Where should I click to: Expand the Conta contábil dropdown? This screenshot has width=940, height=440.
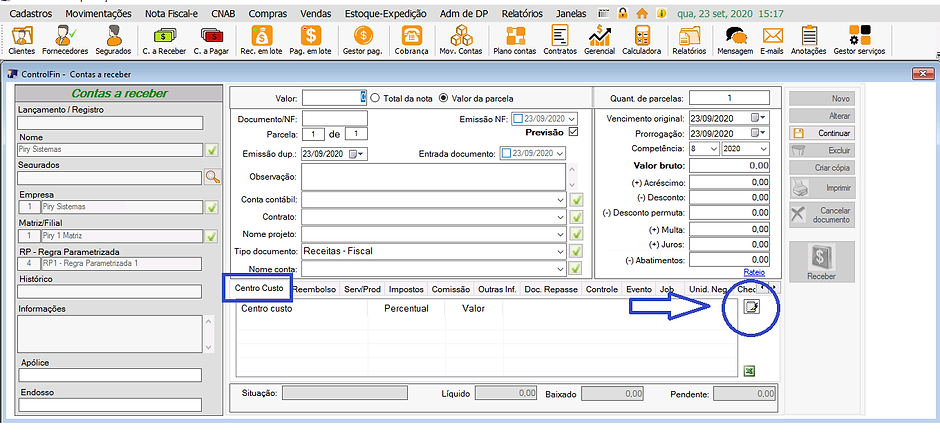(560, 200)
